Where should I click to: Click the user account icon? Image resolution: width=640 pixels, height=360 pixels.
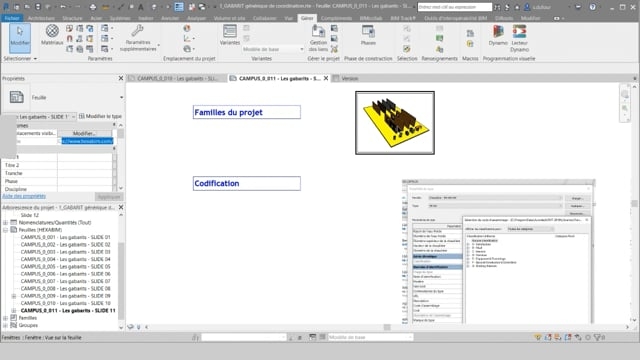pos(527,7)
